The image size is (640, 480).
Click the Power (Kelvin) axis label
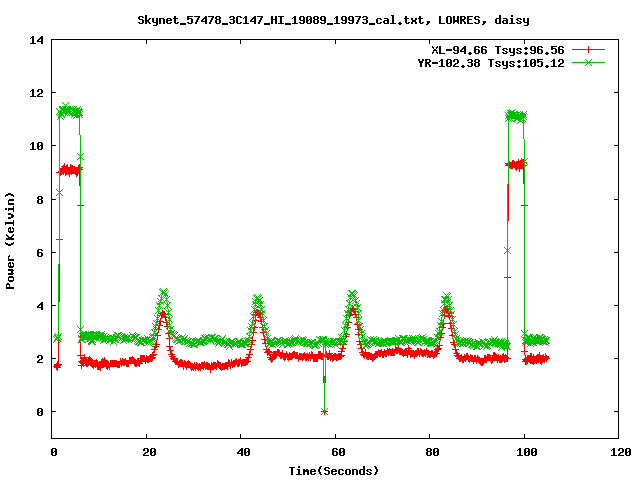(10, 241)
